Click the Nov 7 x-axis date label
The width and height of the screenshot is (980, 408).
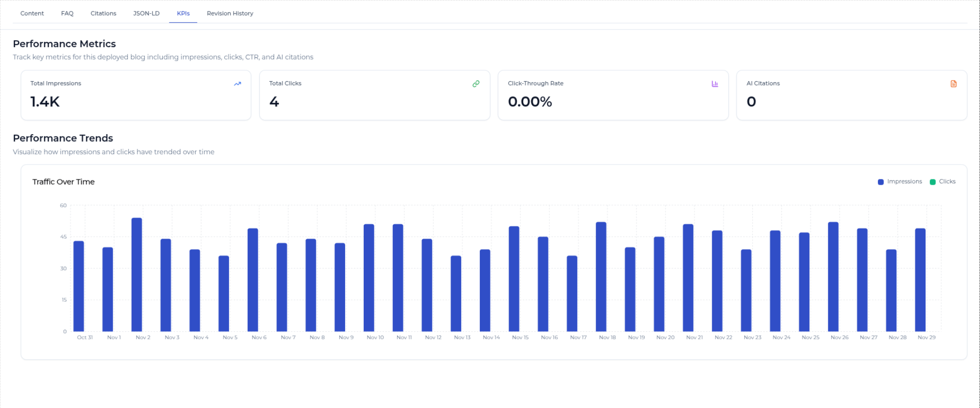(x=288, y=337)
